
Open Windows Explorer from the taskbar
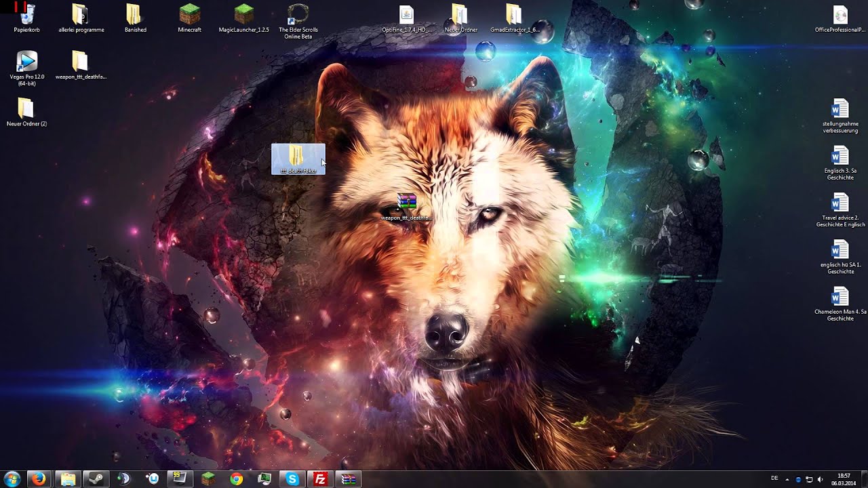pyautogui.click(x=67, y=479)
